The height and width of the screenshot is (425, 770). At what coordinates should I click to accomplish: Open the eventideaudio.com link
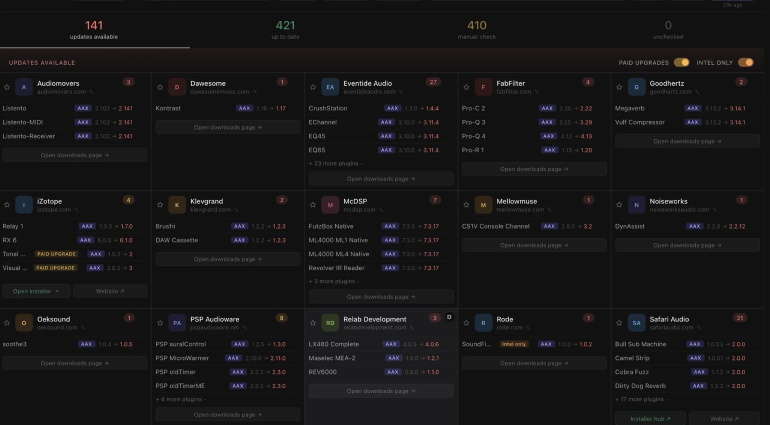point(369,92)
